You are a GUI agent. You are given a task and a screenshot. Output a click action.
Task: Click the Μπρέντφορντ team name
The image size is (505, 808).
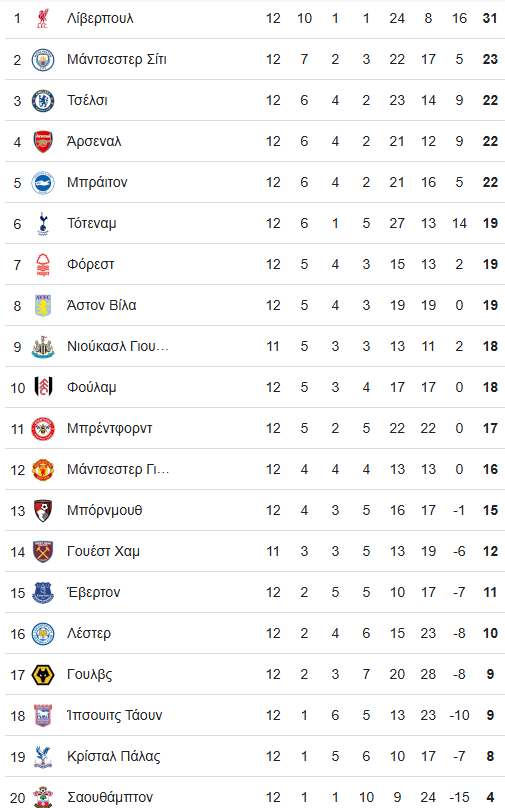click(x=110, y=429)
